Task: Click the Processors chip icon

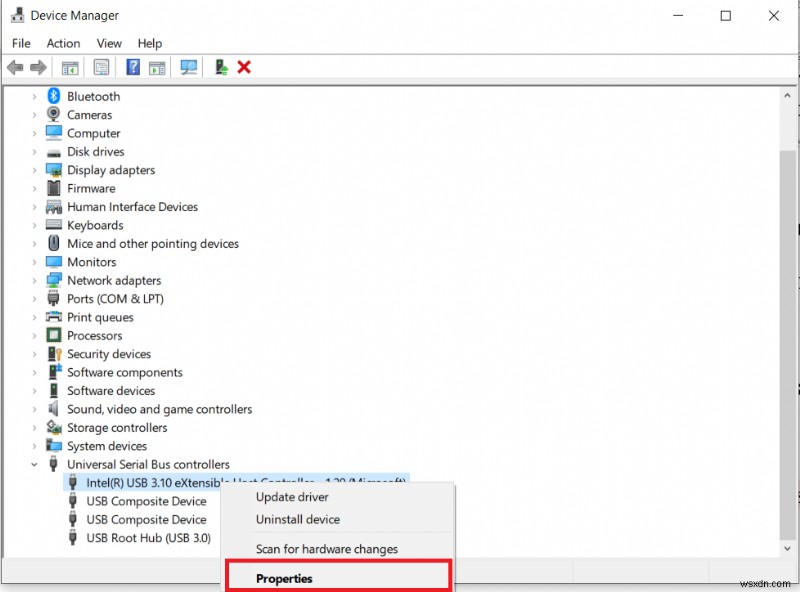Action: pos(54,335)
